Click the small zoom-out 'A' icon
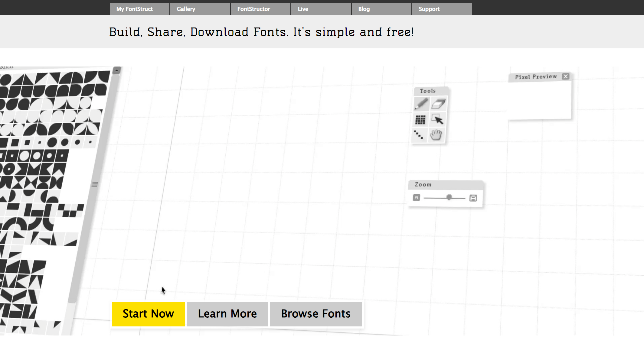Screen dimensions: 644x337 coord(416,198)
